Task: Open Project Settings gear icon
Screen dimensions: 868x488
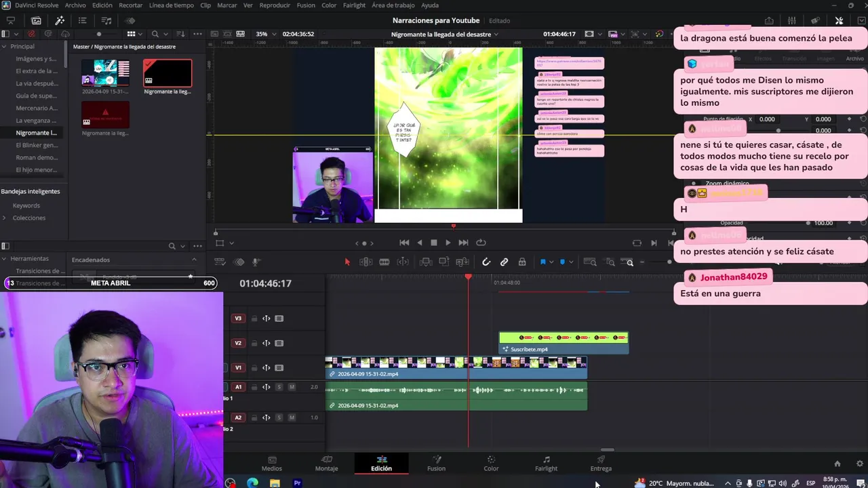Action: [x=861, y=464]
